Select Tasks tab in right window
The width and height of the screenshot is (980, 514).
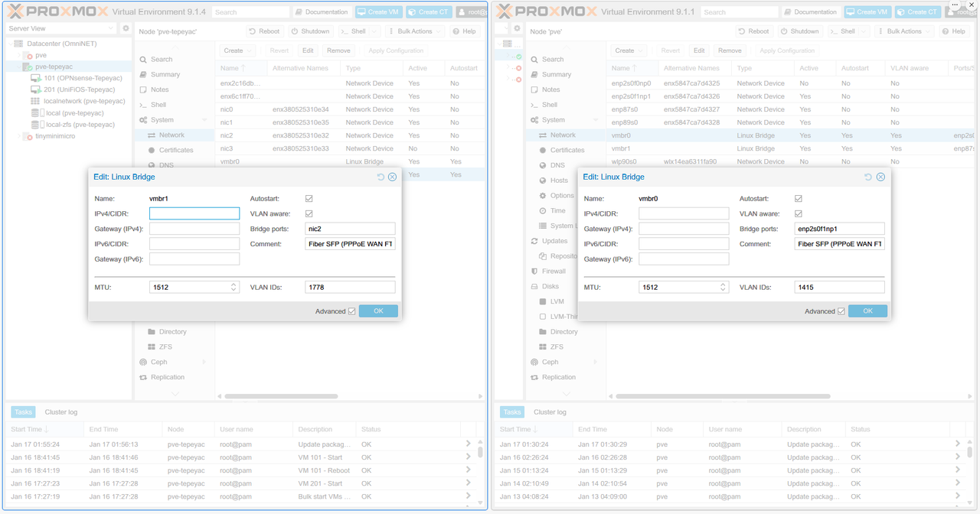click(512, 412)
